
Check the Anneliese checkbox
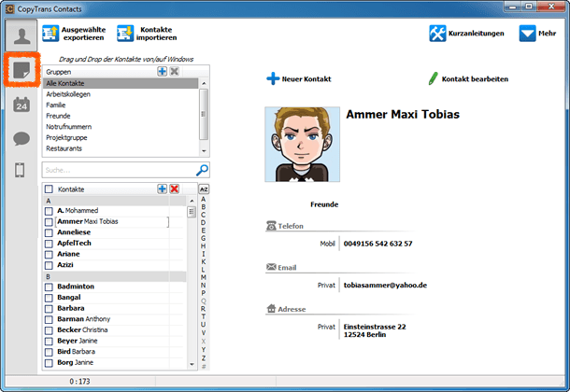point(49,232)
